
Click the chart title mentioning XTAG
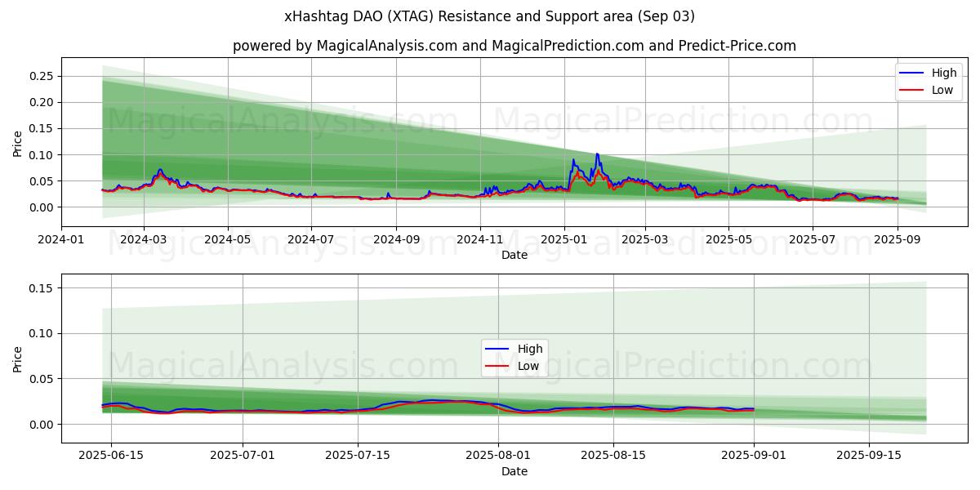[x=490, y=17]
